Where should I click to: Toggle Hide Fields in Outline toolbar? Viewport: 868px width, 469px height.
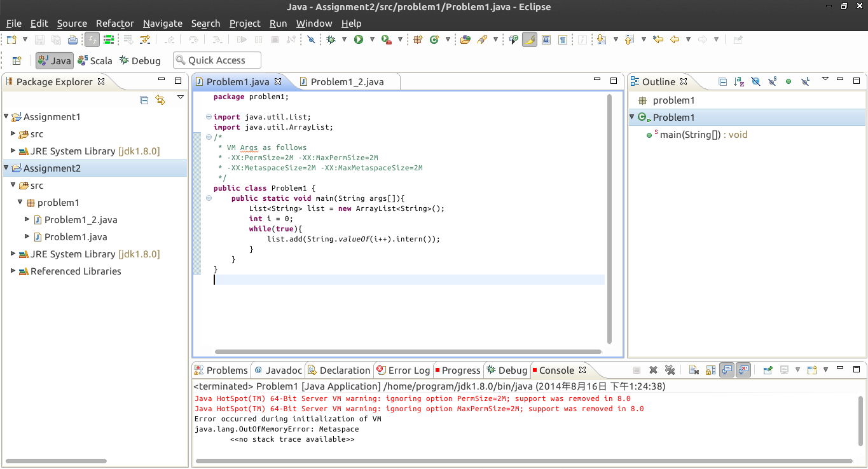pos(755,81)
